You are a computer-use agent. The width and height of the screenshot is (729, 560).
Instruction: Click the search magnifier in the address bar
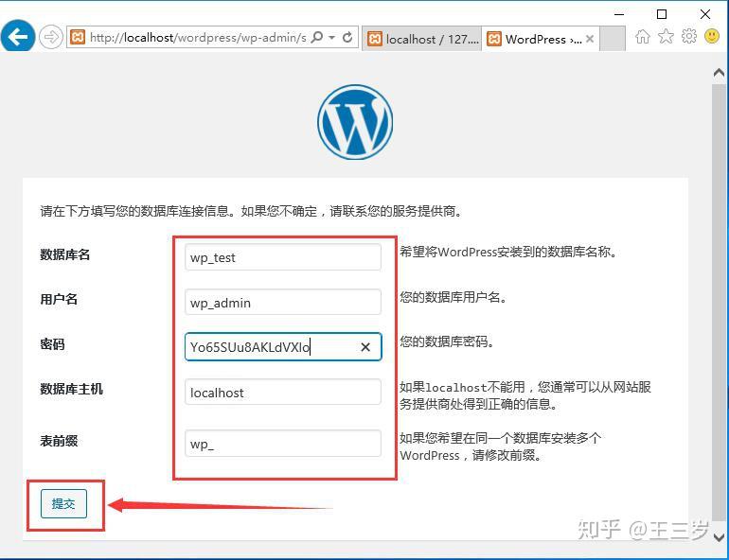click(x=316, y=37)
